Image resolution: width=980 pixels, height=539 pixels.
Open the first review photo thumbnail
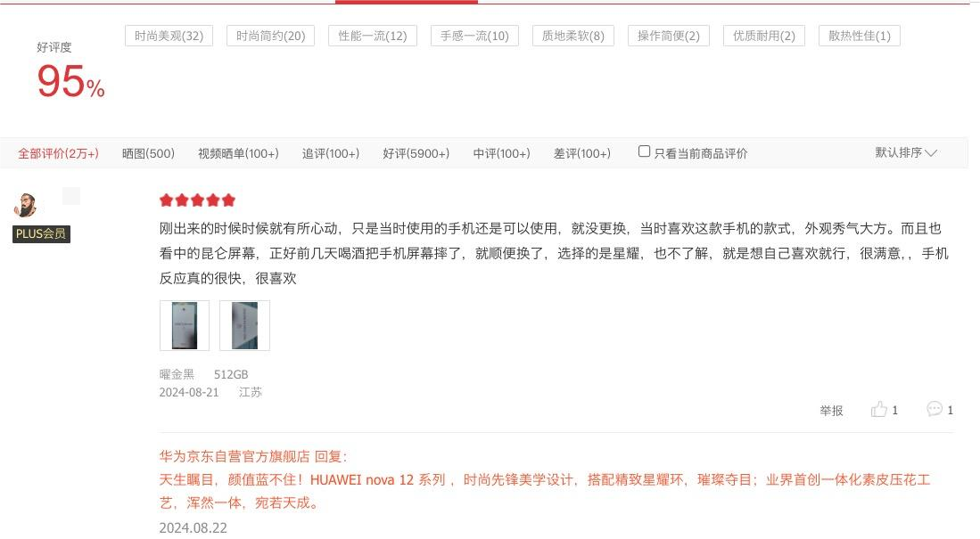[185, 325]
